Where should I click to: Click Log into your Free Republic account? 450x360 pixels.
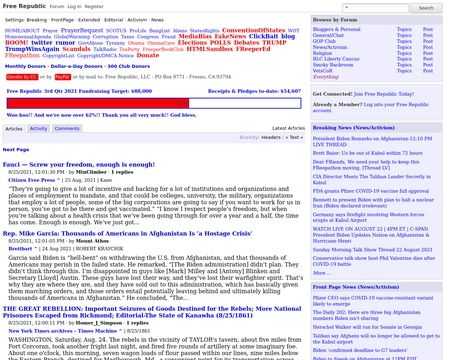[371, 107]
